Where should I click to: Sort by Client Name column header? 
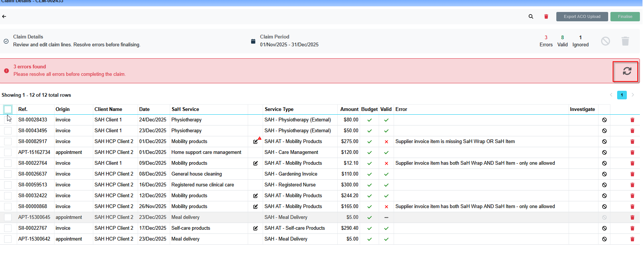pyautogui.click(x=108, y=109)
